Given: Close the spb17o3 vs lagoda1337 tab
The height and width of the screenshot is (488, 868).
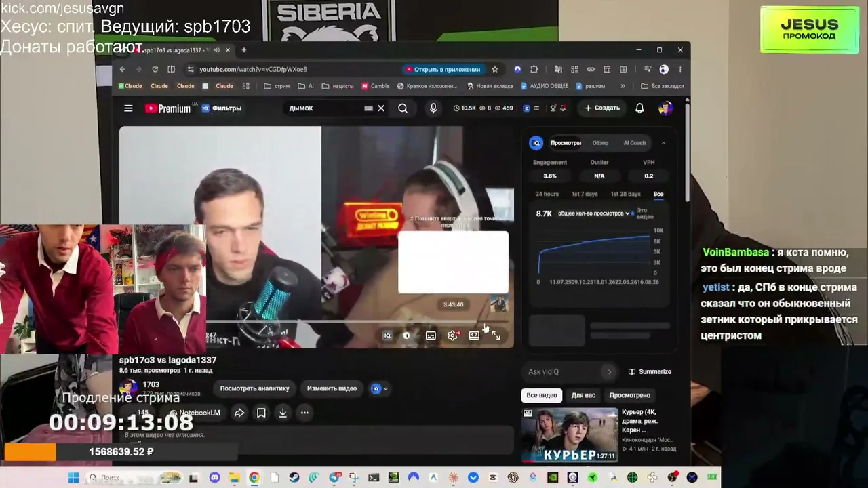Looking at the screenshot, I should pyautogui.click(x=228, y=50).
